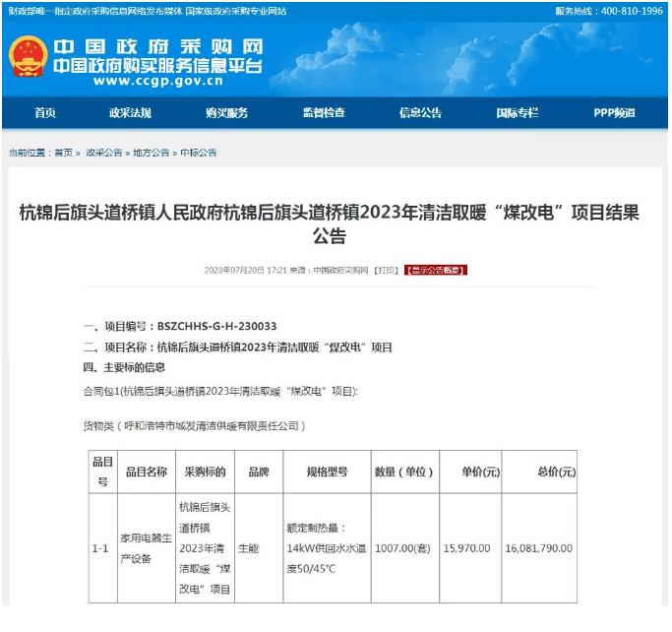The height and width of the screenshot is (632, 672).
Task: Open the 购买服务 navigation tab
Action: coord(226,113)
